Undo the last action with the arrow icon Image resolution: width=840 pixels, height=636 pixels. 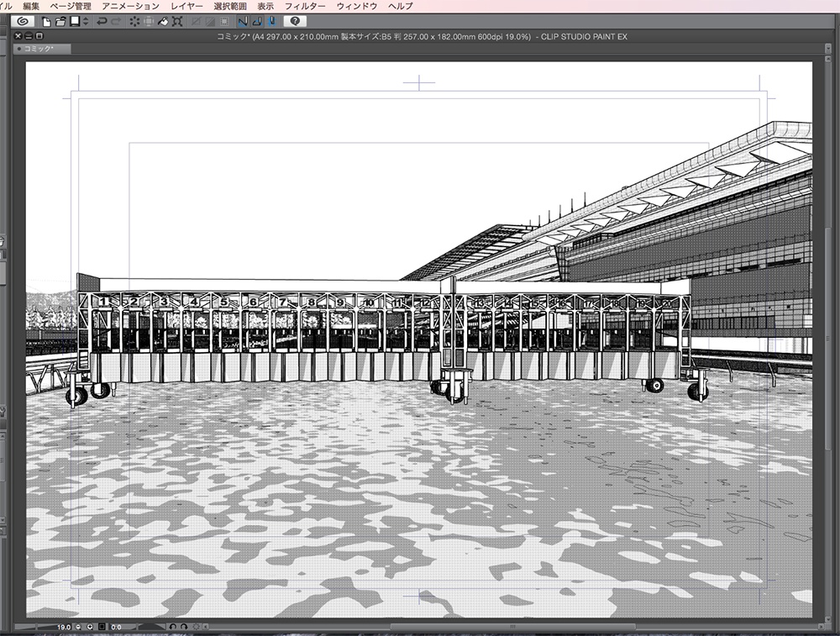point(101,21)
